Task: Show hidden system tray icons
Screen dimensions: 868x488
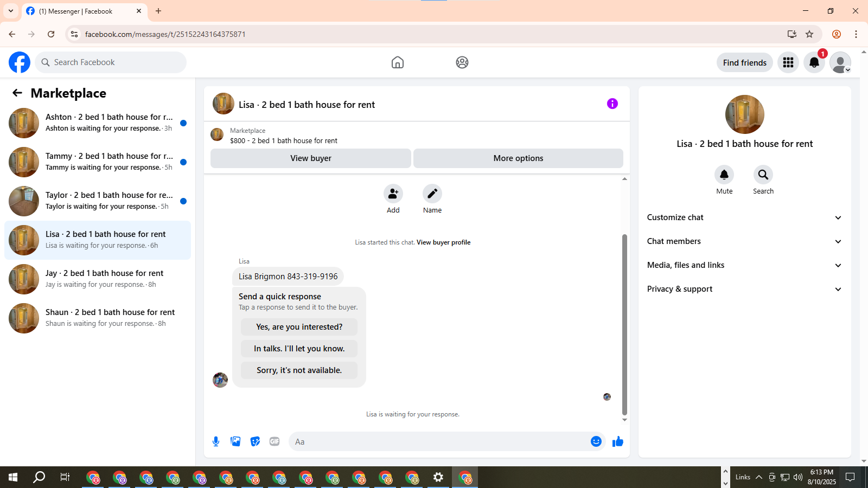Action: coord(759,477)
